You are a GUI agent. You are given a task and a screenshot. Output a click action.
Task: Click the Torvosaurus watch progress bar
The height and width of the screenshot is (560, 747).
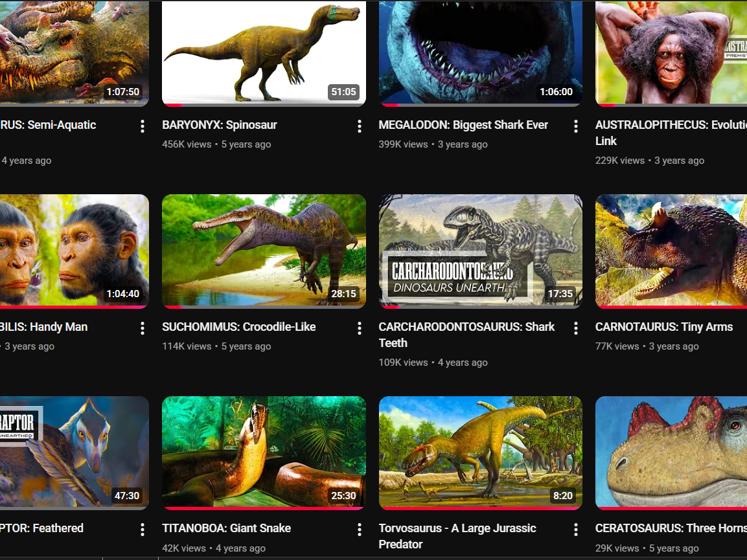point(481,509)
